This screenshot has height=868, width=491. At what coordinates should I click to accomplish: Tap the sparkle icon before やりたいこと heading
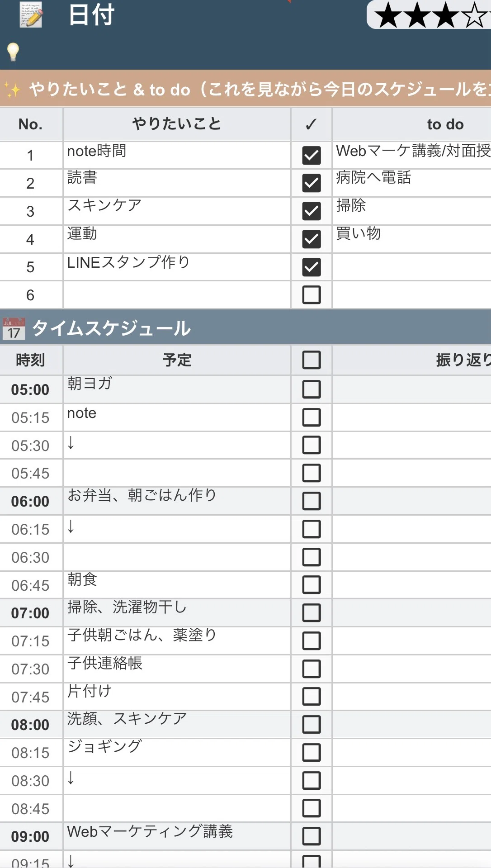coord(13,90)
